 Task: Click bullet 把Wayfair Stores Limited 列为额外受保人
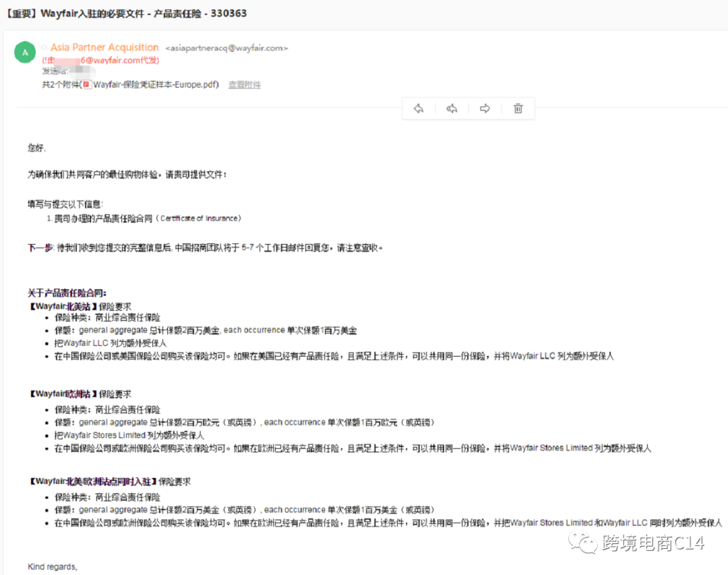[129, 435]
